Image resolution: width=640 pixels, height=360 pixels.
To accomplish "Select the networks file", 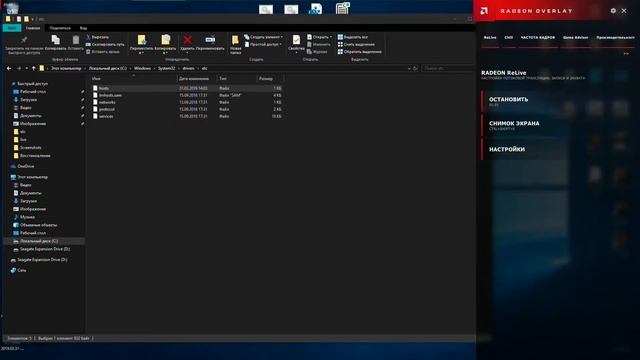I will 187,102.
